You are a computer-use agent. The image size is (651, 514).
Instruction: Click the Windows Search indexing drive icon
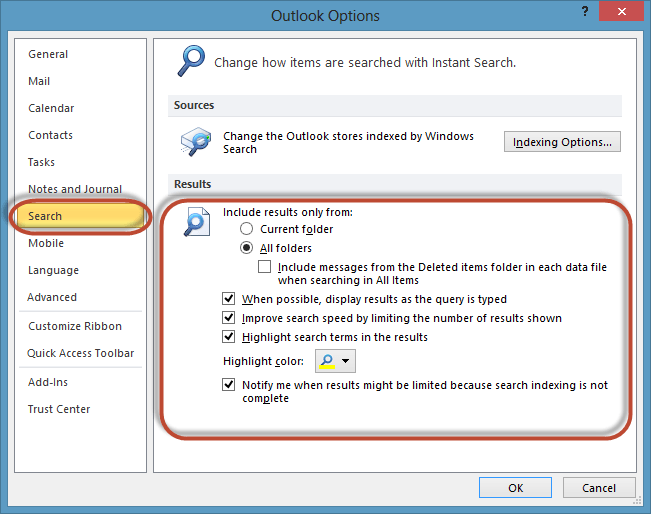[196, 142]
